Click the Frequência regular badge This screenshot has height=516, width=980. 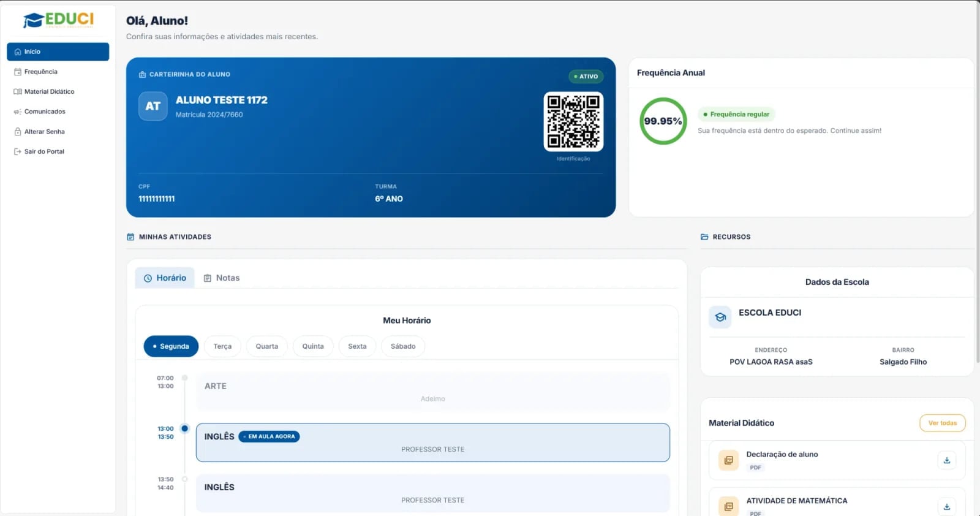click(736, 114)
